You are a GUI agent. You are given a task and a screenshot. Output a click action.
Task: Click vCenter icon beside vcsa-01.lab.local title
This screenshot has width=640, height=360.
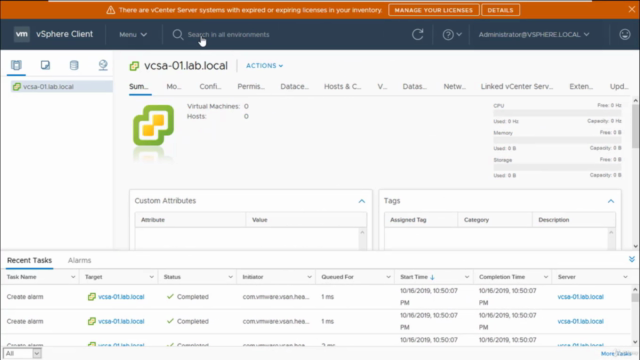(134, 66)
